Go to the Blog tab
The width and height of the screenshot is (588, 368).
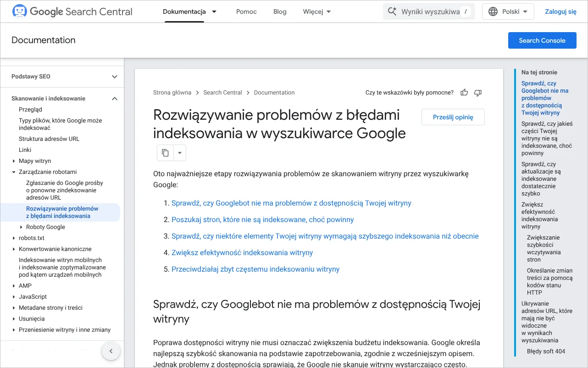tap(280, 11)
